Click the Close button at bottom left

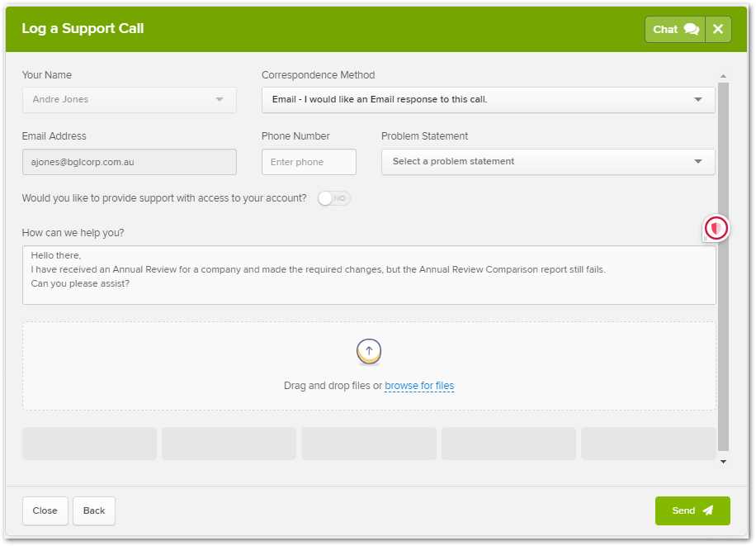click(45, 510)
